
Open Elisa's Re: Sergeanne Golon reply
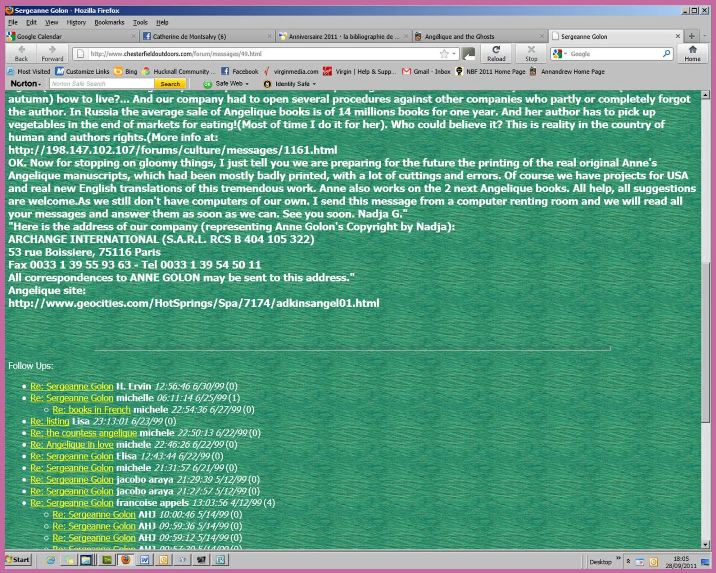coord(72,456)
